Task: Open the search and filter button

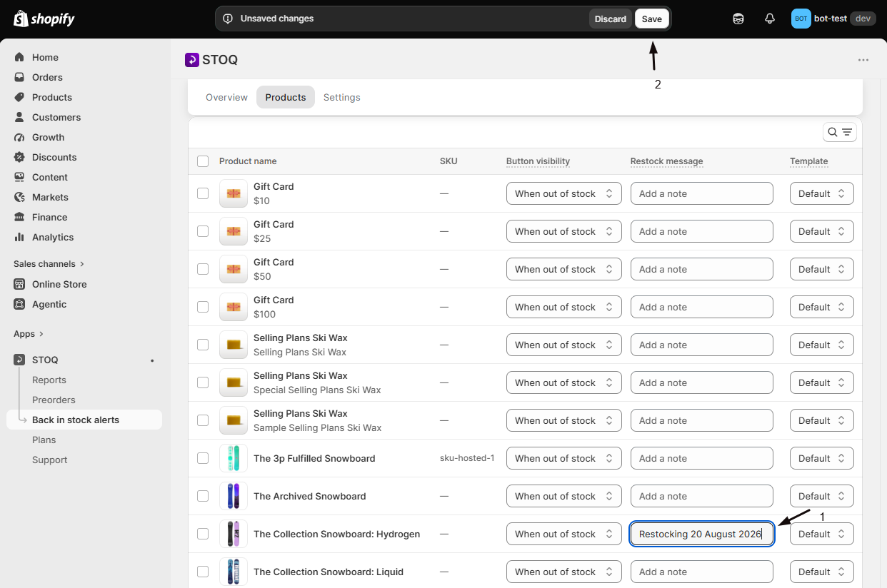Action: (840, 132)
